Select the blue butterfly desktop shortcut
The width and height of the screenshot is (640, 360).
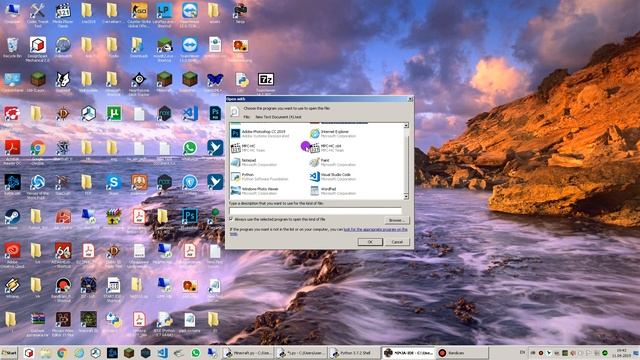[x=215, y=82]
